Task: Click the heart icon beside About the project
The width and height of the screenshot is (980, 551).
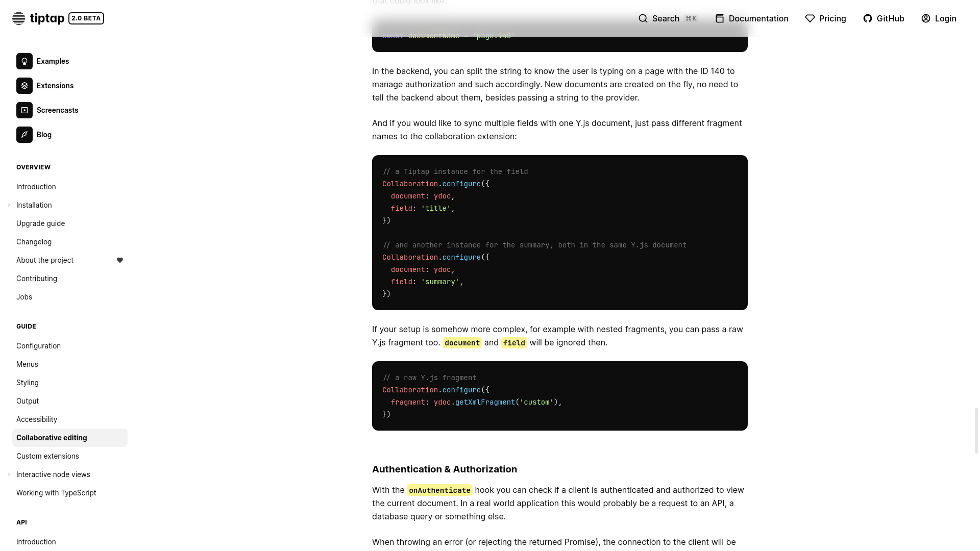Action: point(120,260)
